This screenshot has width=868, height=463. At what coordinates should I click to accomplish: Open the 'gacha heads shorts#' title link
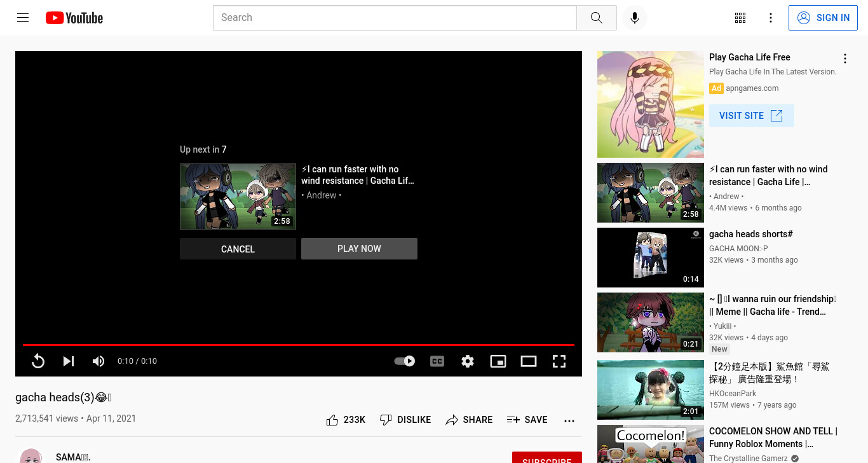(751, 234)
